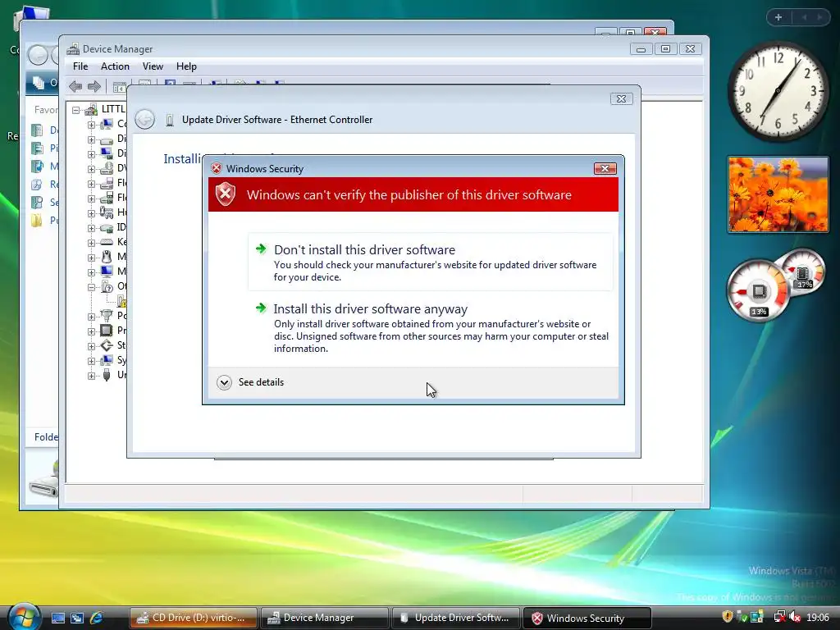Viewport: 840px width, 630px height.
Task: Select the Disk drives category icon
Action: [107, 139]
